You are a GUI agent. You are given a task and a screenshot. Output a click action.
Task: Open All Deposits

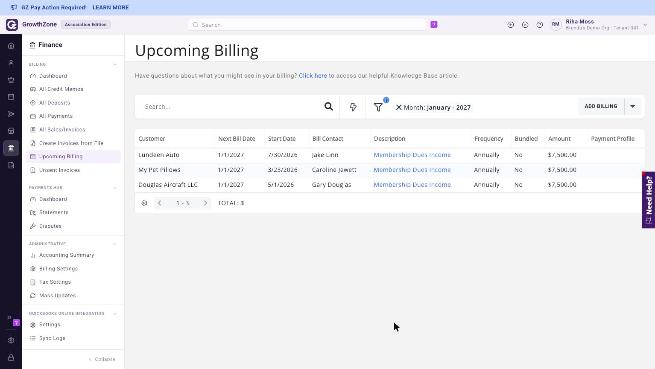[x=54, y=103]
